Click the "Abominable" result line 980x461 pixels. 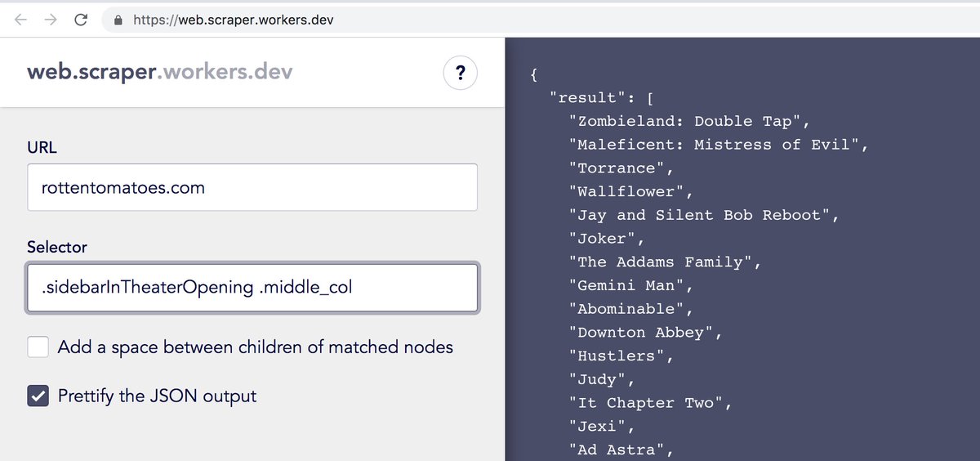tap(631, 309)
